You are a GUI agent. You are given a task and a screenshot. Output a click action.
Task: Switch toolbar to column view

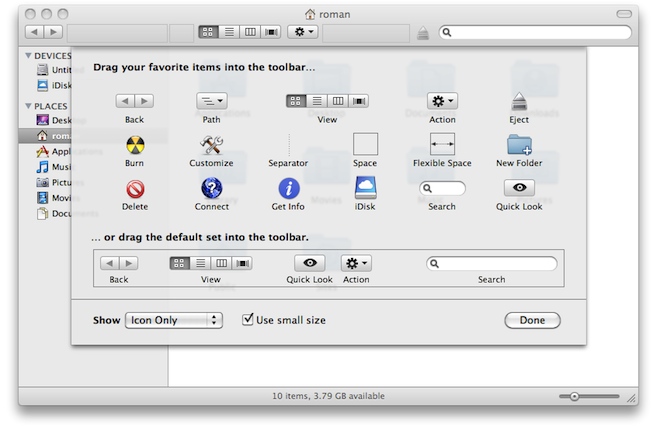click(x=250, y=32)
